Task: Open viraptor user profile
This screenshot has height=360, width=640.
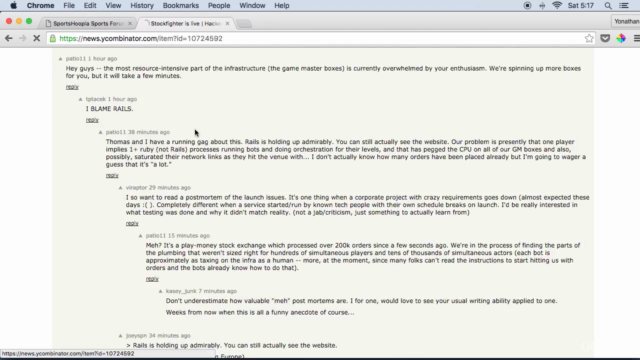Action: click(136, 188)
